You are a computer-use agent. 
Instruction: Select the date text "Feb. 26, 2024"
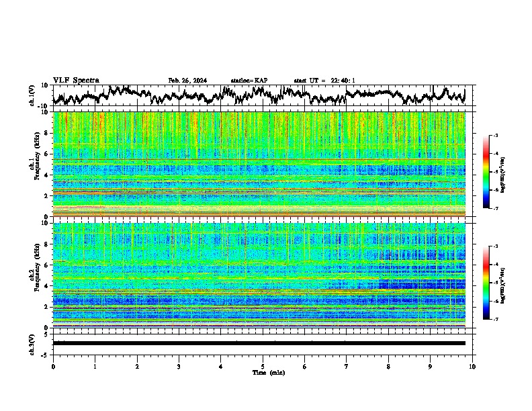pos(187,81)
